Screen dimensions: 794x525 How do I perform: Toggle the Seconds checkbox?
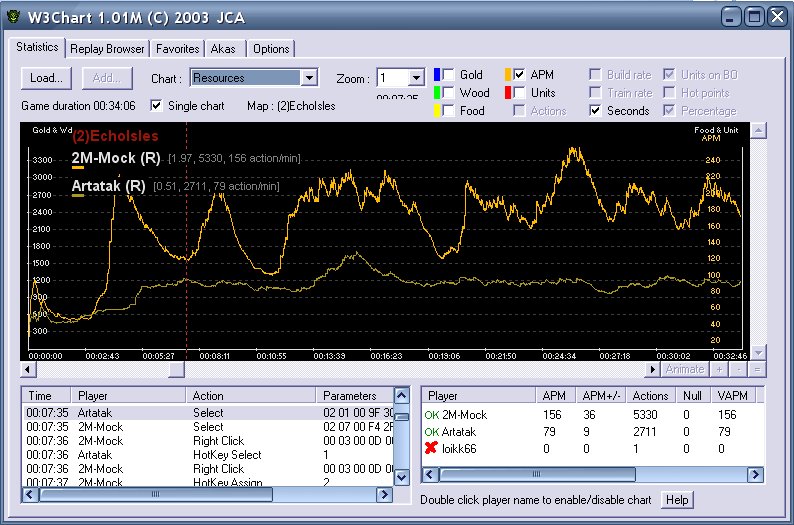point(596,110)
